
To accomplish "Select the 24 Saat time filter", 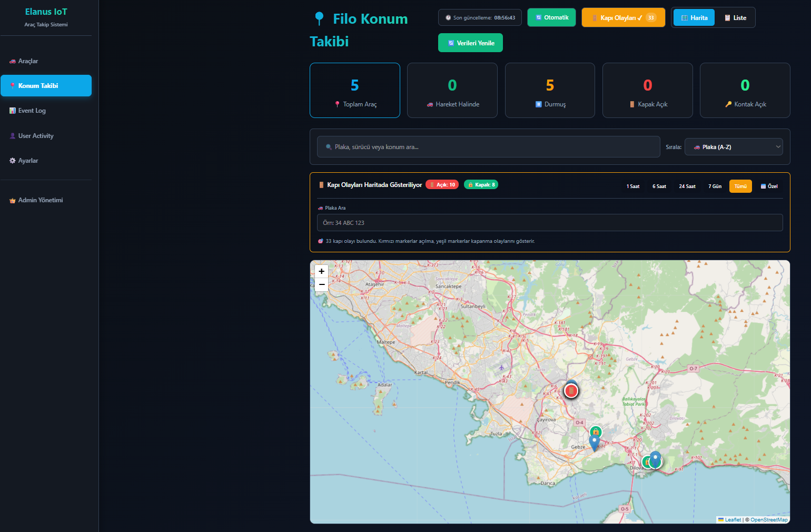I will (687, 186).
